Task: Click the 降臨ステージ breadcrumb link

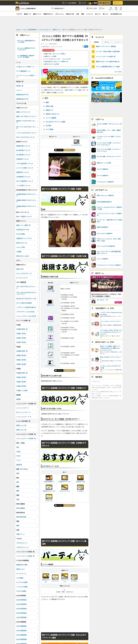Action: click(x=57, y=30)
